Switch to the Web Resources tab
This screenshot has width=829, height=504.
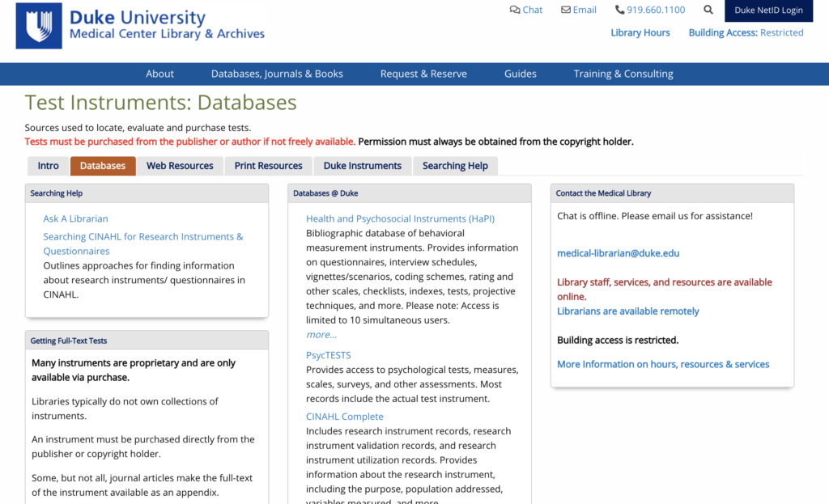coord(180,166)
